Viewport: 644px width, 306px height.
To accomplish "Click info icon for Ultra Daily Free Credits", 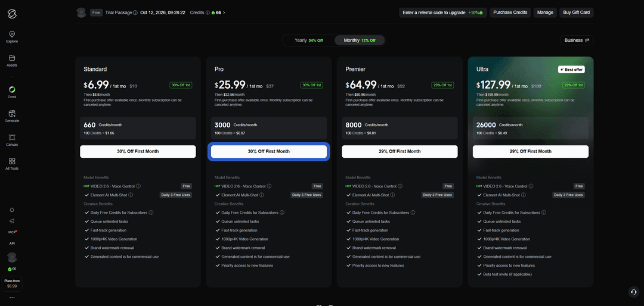I will 544,213.
